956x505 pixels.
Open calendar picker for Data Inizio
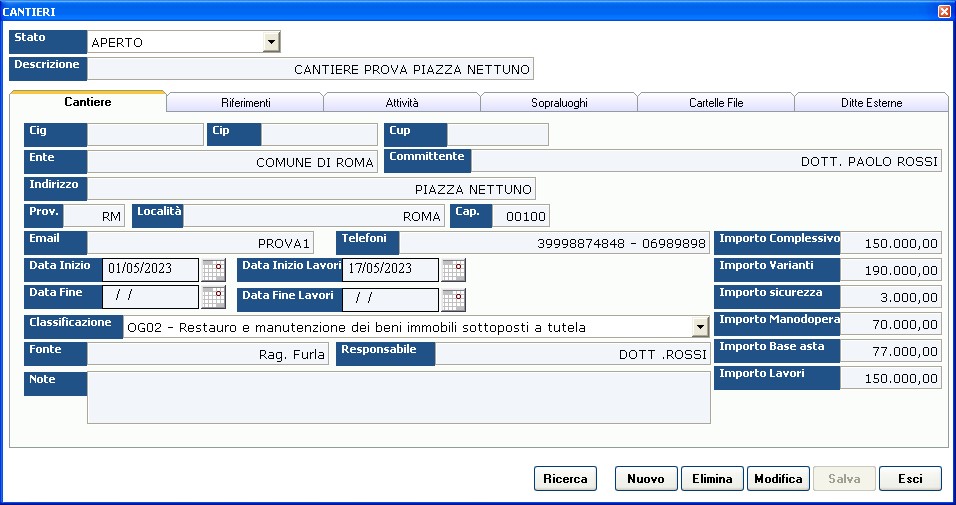pyautogui.click(x=213, y=269)
